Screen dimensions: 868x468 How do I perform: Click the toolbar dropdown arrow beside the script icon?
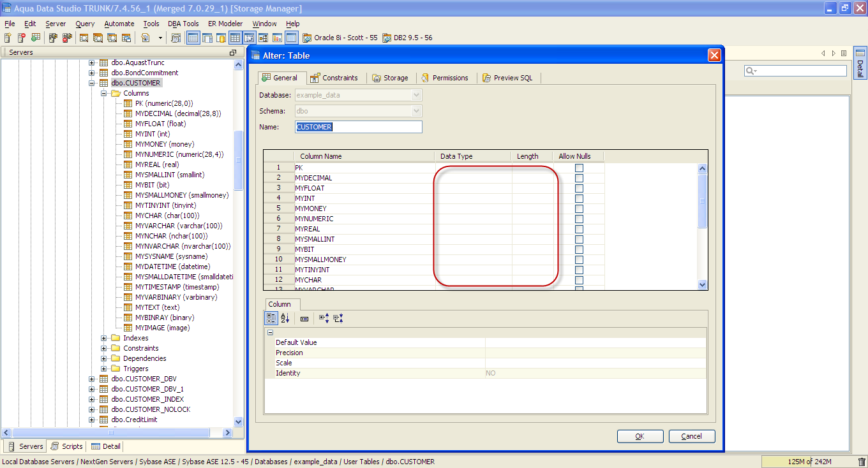tap(160, 38)
